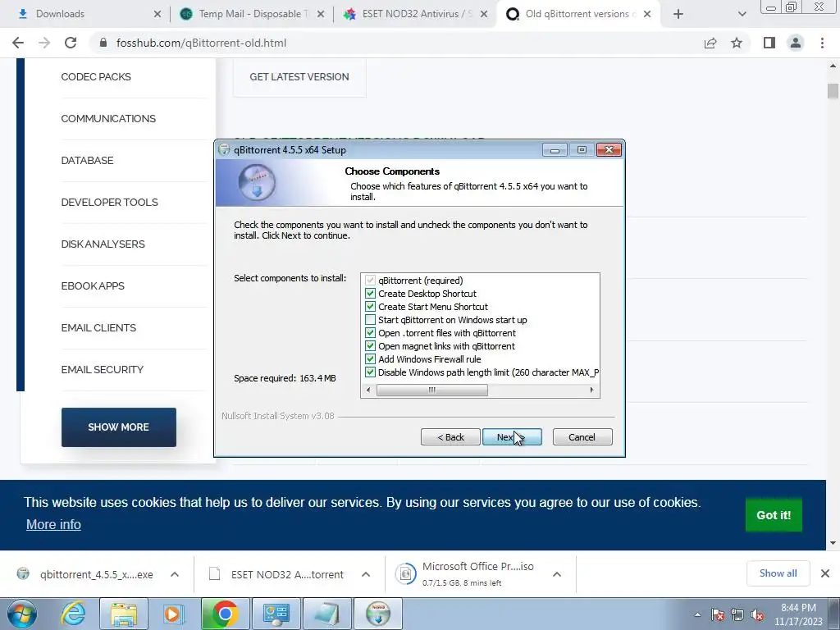Show hidden system tray icons

click(x=697, y=614)
